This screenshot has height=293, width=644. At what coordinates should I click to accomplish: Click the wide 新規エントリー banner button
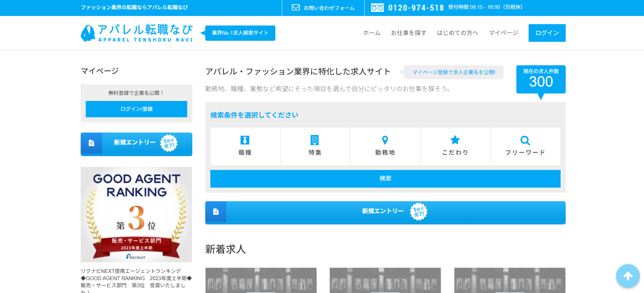click(385, 212)
